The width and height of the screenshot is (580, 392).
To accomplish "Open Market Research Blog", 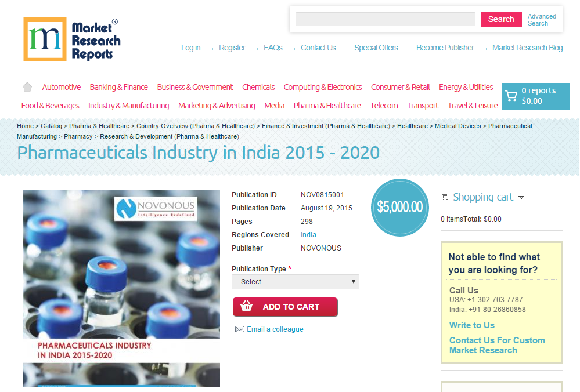I will pos(527,48).
